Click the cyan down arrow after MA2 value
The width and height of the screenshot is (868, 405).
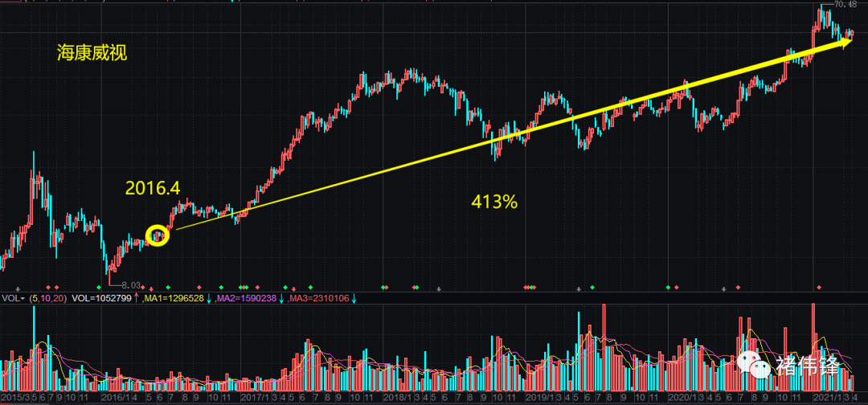click(x=281, y=298)
